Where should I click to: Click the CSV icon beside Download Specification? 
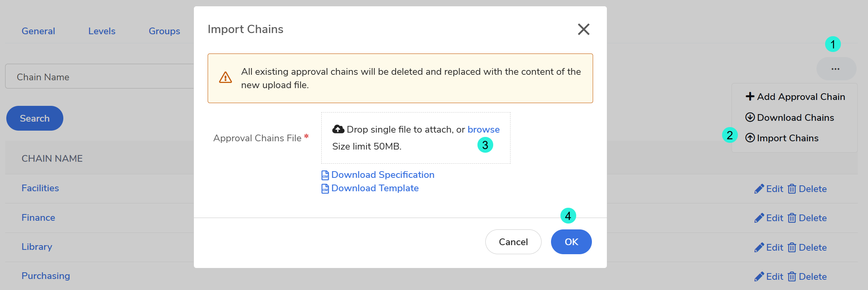325,175
